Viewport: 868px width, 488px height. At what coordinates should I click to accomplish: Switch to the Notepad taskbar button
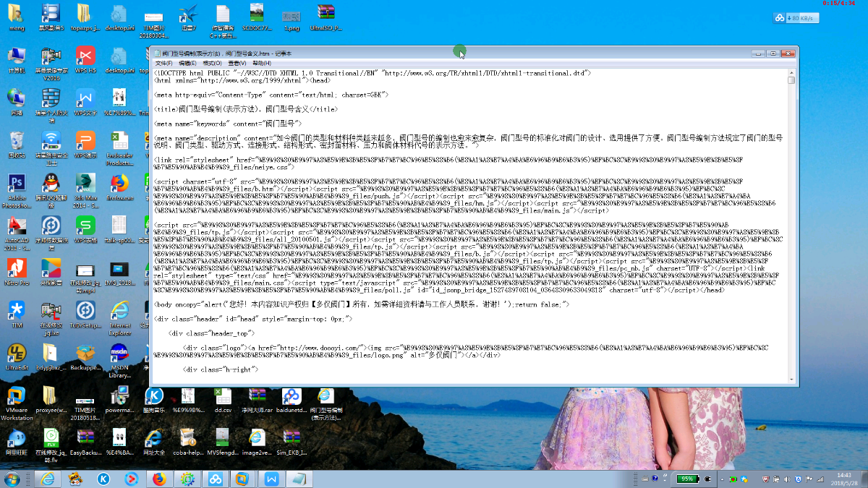click(299, 479)
